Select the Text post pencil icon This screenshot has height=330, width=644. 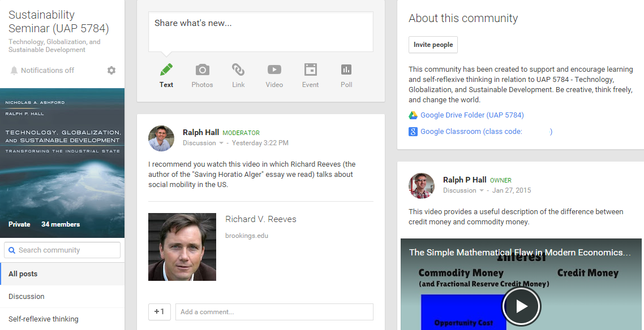[166, 70]
